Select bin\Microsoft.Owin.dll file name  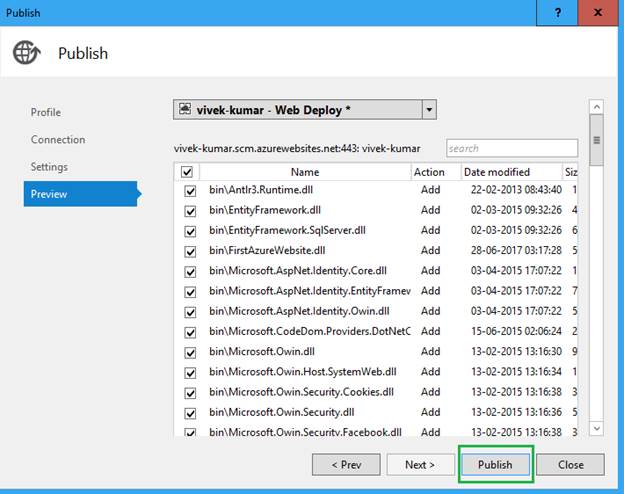(262, 351)
